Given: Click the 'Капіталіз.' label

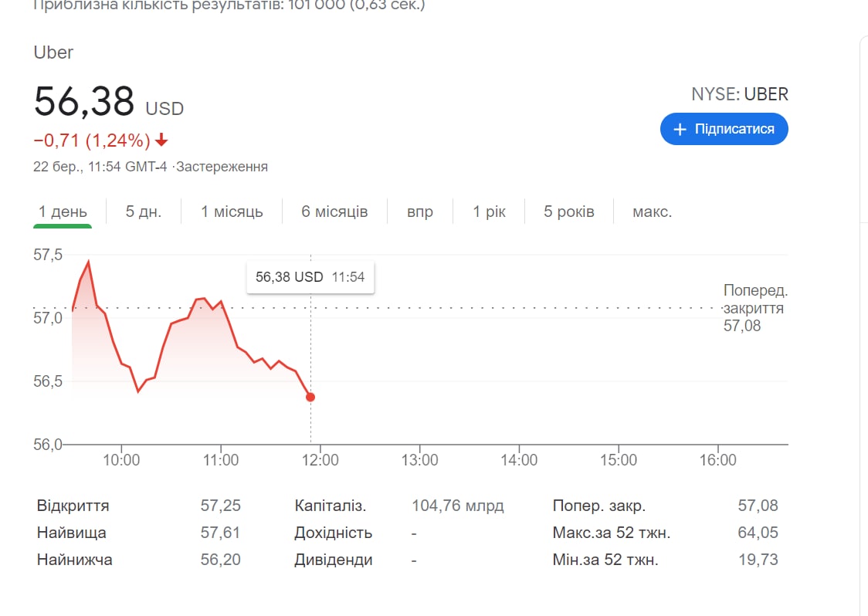Looking at the screenshot, I should pos(330,506).
